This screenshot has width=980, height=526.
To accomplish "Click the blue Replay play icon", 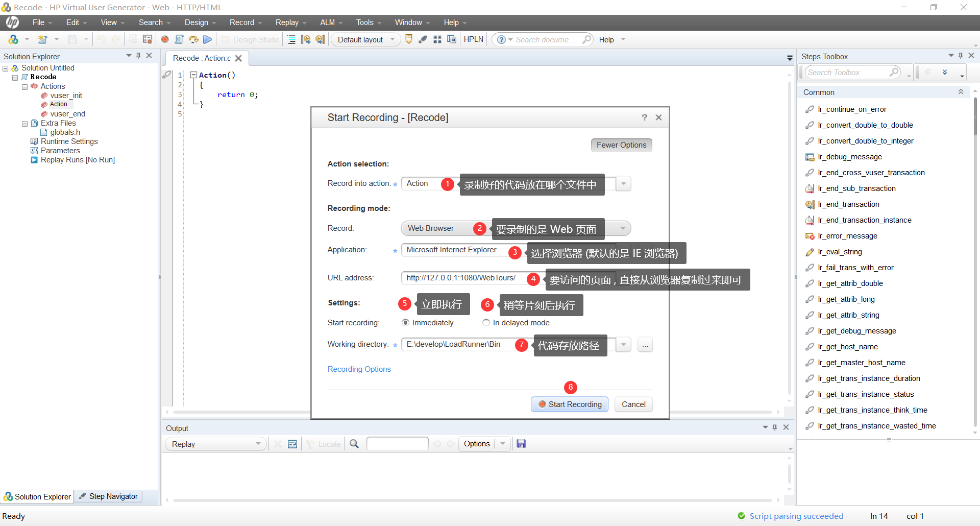I will pyautogui.click(x=208, y=39).
